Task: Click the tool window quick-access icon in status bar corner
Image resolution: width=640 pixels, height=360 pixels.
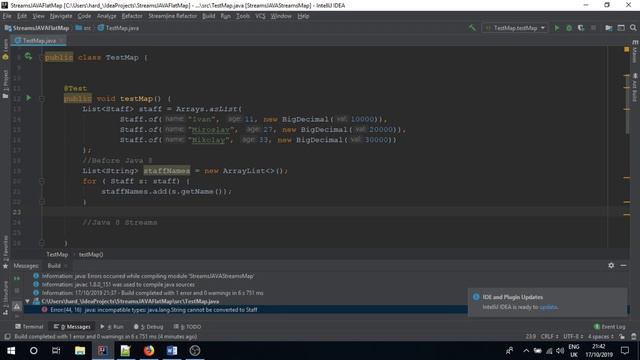Action: coord(7,337)
